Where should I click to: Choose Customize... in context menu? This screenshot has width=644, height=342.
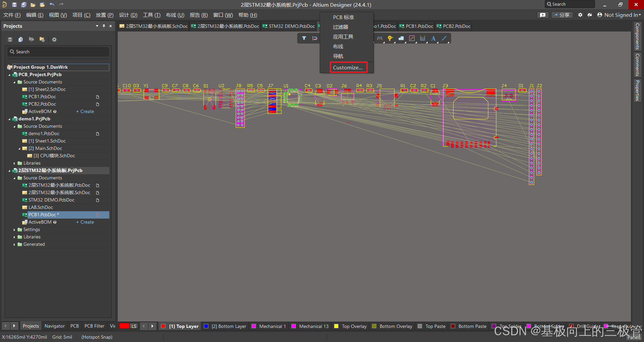click(x=348, y=67)
